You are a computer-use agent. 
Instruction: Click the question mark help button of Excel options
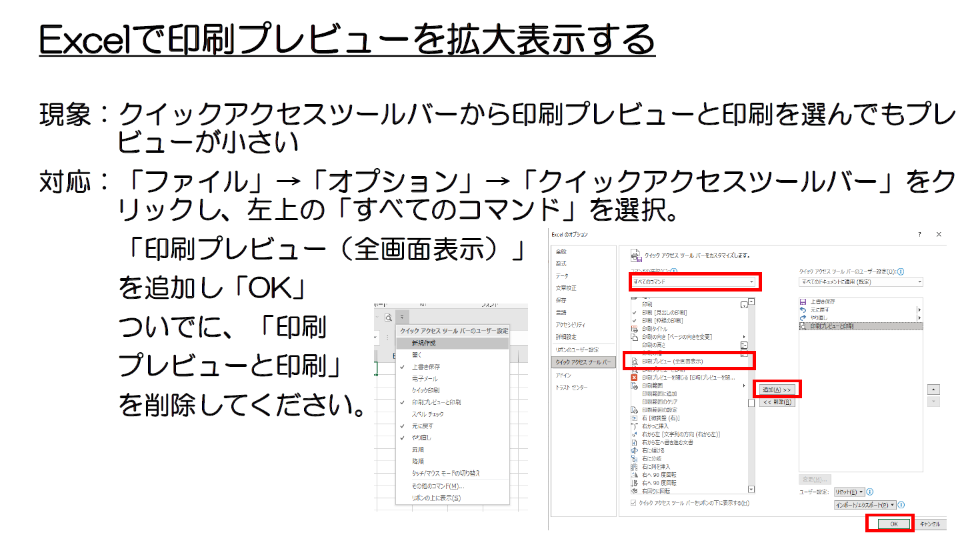(919, 235)
